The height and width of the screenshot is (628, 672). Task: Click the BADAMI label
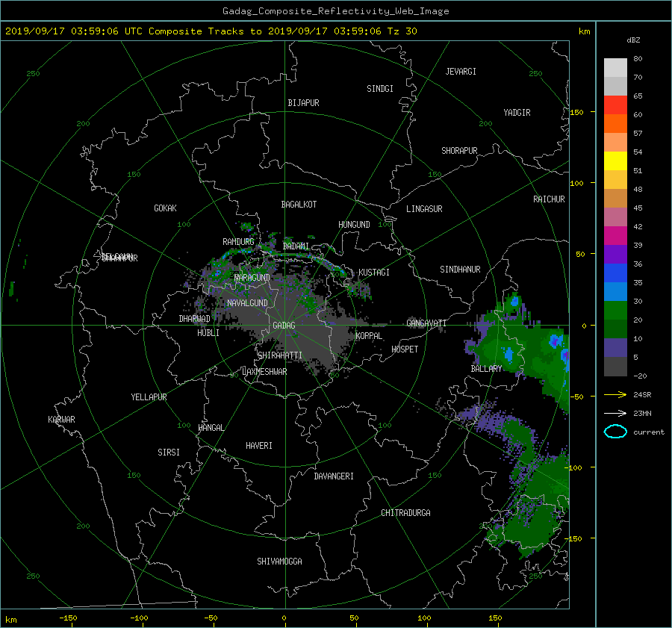tap(295, 246)
